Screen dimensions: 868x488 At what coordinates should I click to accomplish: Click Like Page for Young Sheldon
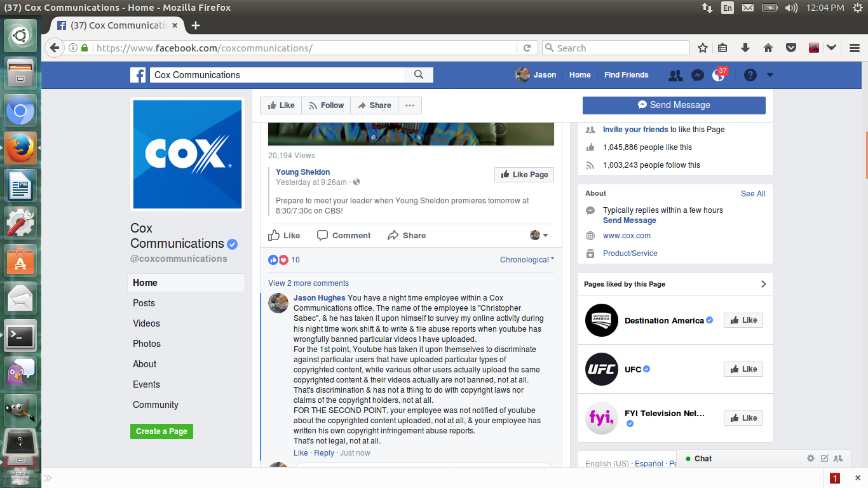[x=524, y=175]
